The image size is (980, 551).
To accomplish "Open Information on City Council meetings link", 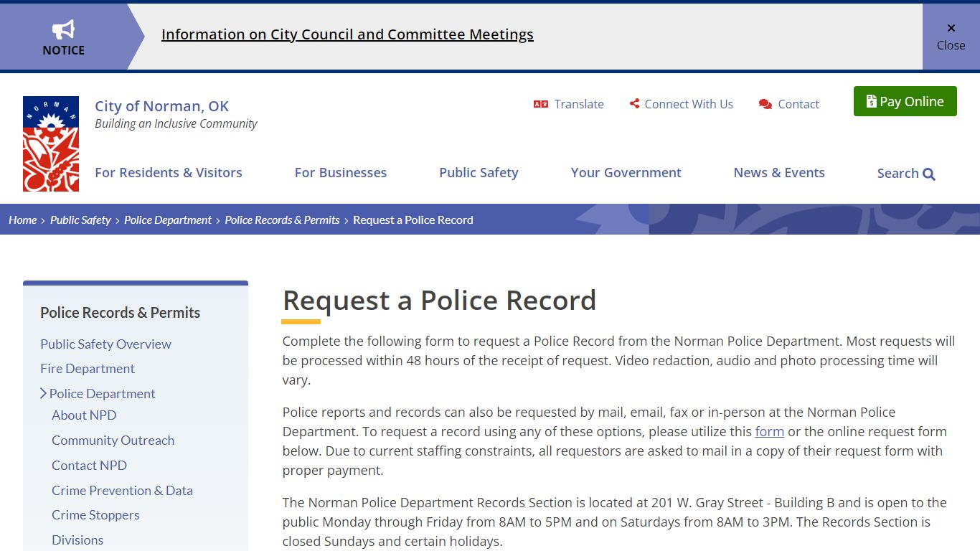I will pos(347,34).
